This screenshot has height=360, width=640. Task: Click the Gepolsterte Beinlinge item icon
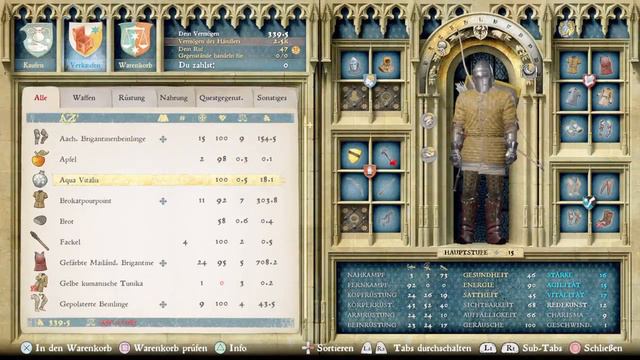[x=40, y=303]
